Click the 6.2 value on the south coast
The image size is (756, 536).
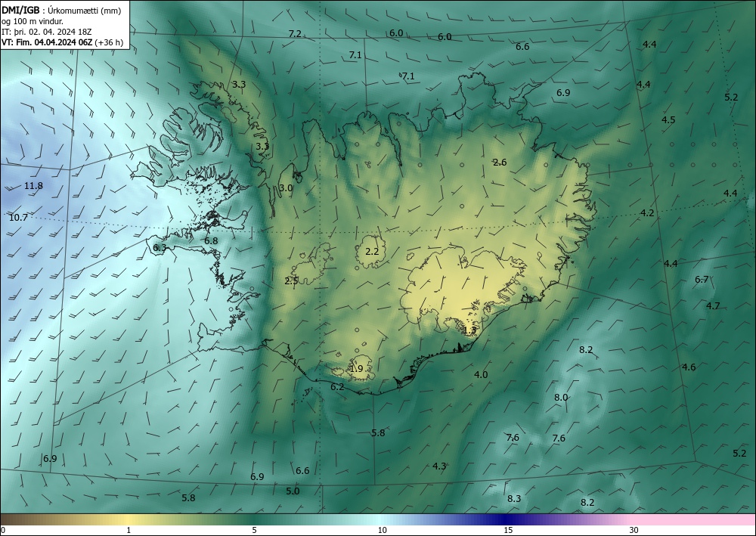tap(337, 387)
